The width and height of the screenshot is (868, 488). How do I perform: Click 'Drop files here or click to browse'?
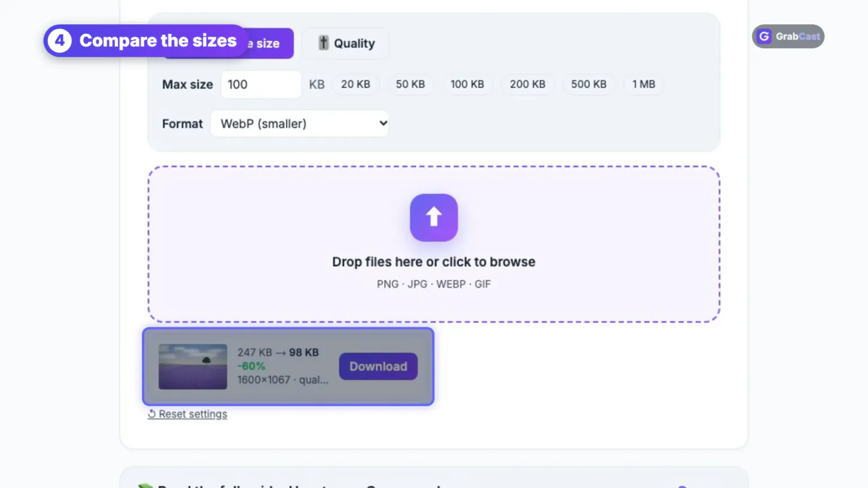[434, 262]
